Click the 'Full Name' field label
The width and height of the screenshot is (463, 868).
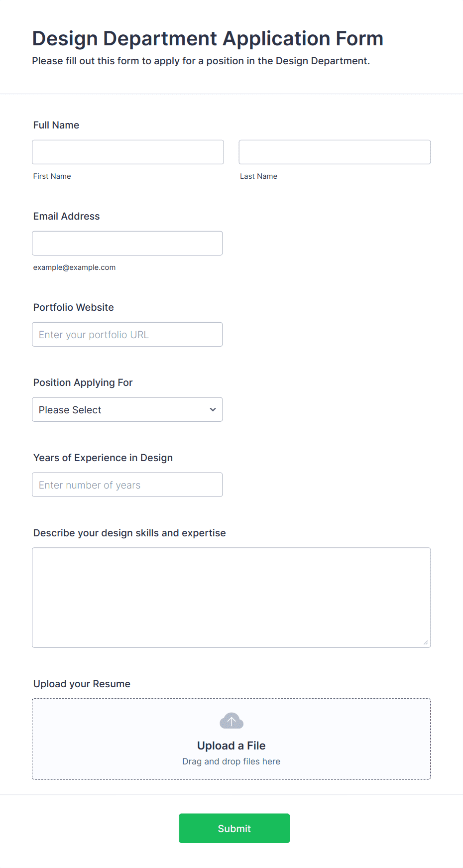coord(56,125)
